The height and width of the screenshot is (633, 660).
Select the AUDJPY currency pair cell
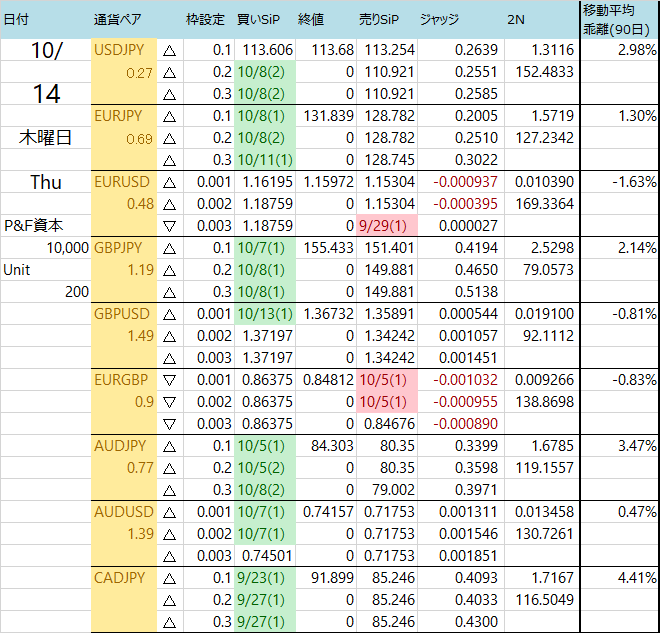pos(124,446)
